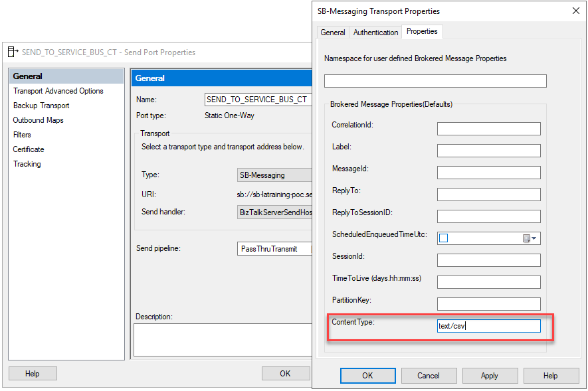Select the Tracking page
This screenshot has height=391, width=588.
pyautogui.click(x=27, y=163)
